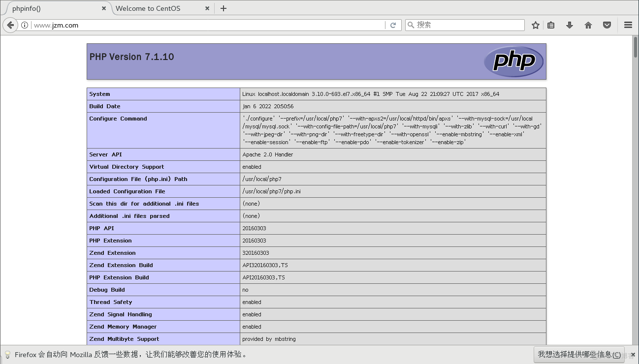The image size is (639, 364).
Task: Select the Apache 2.0 Handler value
Action: [267, 154]
